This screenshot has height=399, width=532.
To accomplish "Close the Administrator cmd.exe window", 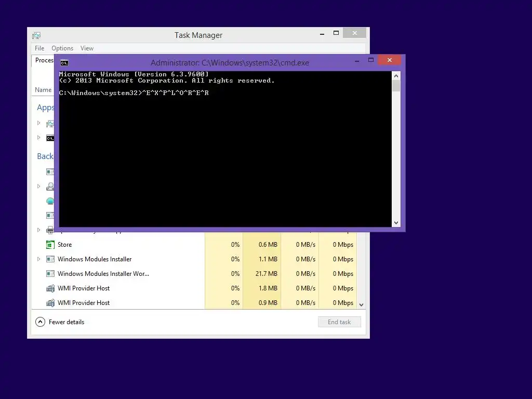I will 390,60.
